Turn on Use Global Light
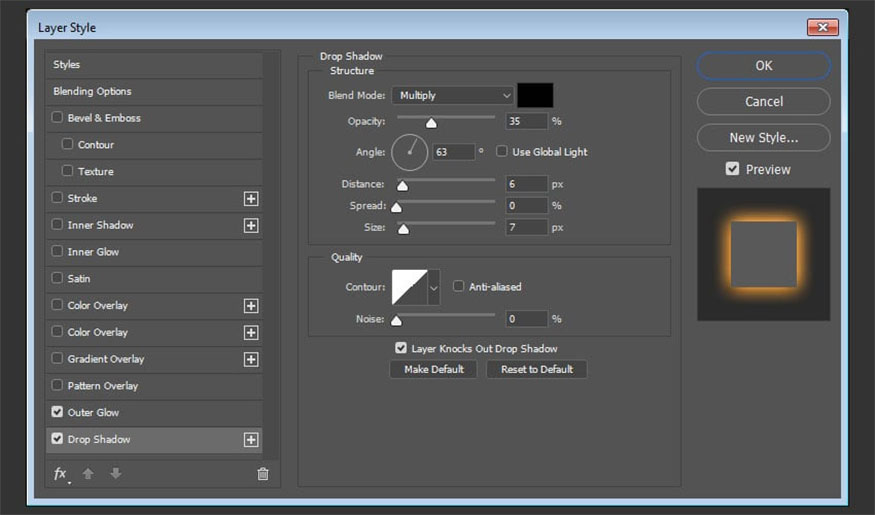 [502, 152]
